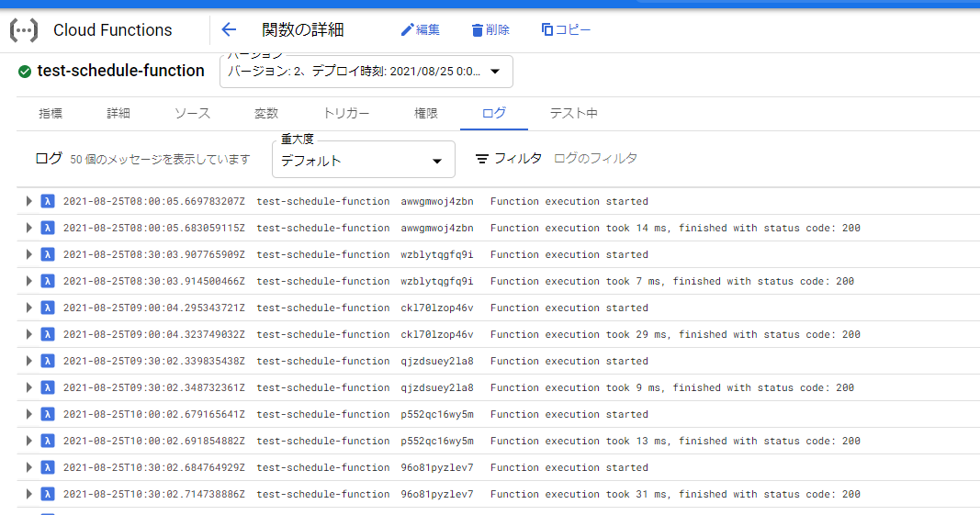
Task: Expand the 10:30:02.684 log entry
Action: pyautogui.click(x=28, y=467)
